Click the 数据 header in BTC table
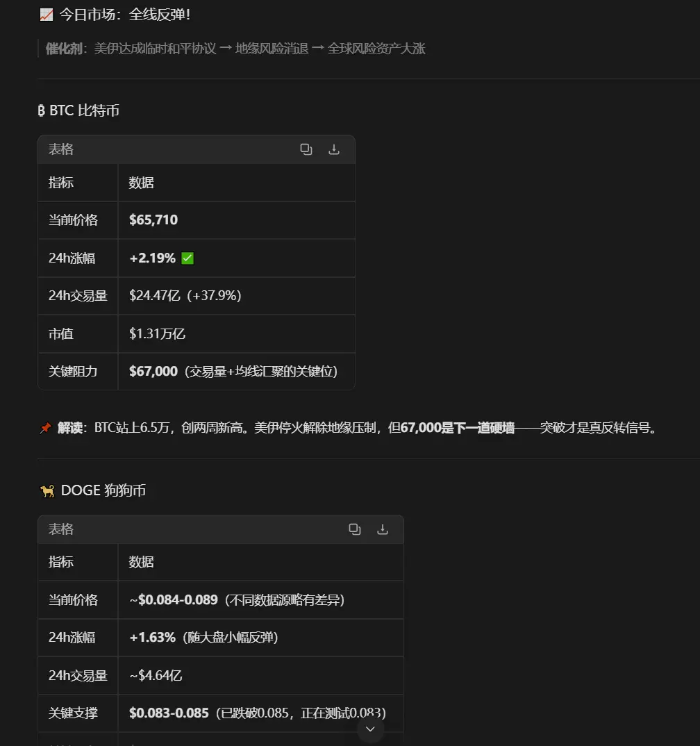700x746 pixels. pos(141,183)
